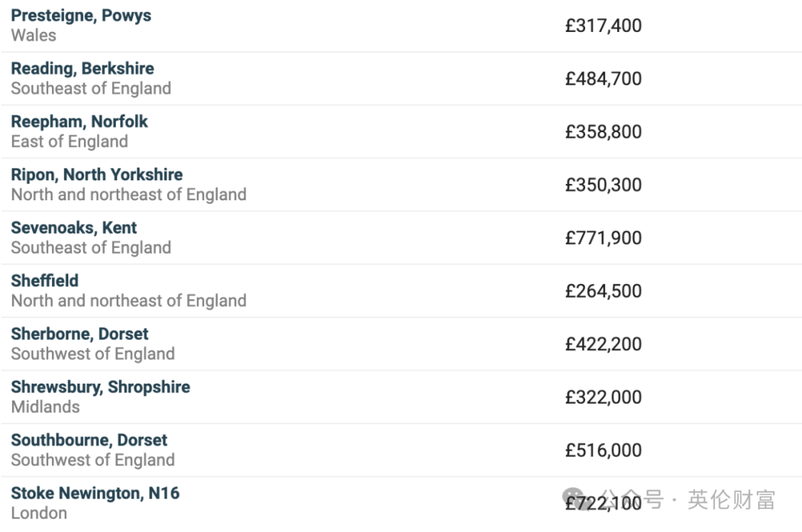Click the £516,000 price for Southbourne
Screen dimensions: 802x532
point(603,450)
